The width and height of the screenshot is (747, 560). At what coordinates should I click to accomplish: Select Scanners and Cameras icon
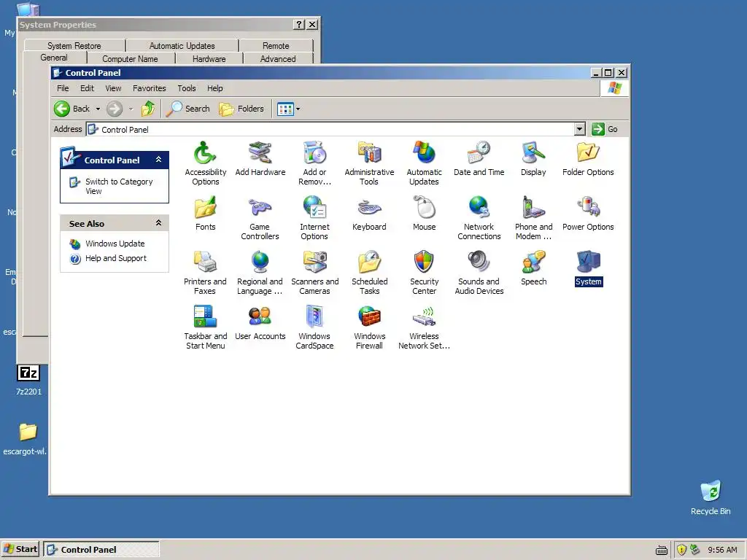314,273
